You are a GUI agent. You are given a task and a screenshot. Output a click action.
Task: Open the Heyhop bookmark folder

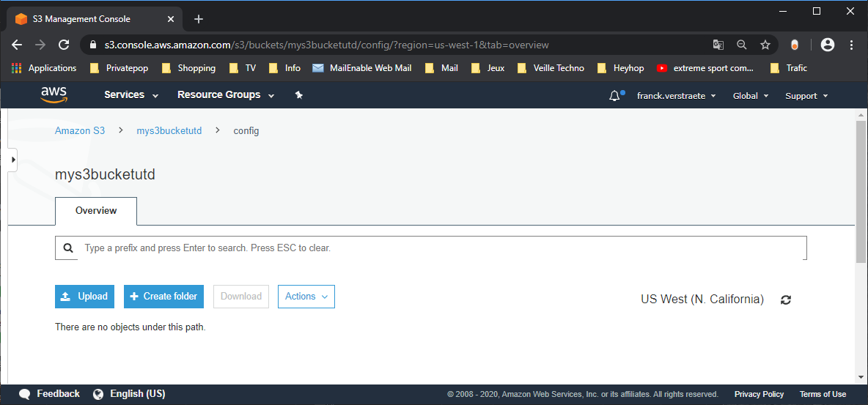[x=620, y=68]
